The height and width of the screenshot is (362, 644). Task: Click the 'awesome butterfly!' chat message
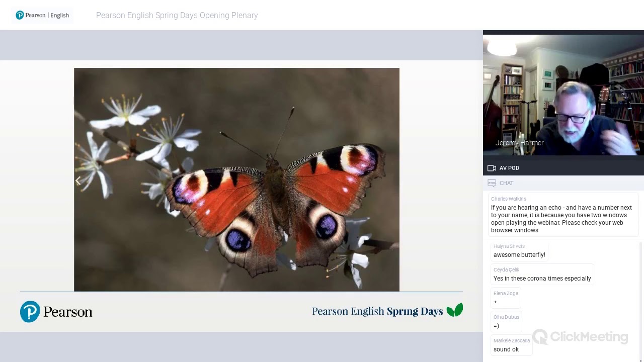[519, 255]
